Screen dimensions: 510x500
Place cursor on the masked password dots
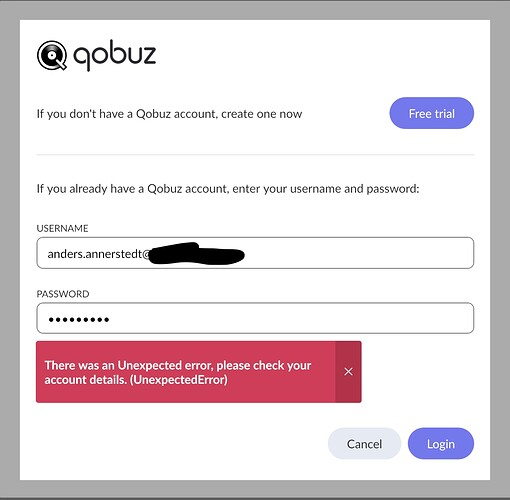(x=79, y=320)
